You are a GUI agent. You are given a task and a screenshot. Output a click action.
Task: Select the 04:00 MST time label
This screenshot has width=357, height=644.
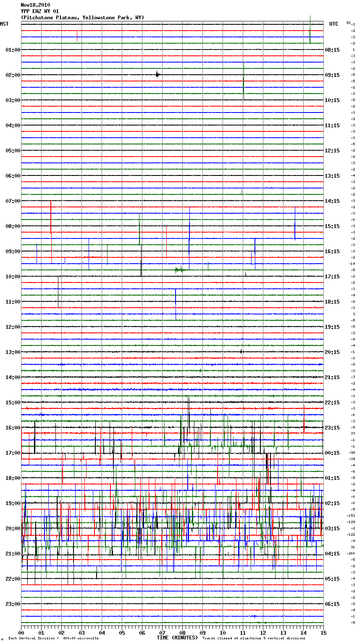(x=13, y=126)
